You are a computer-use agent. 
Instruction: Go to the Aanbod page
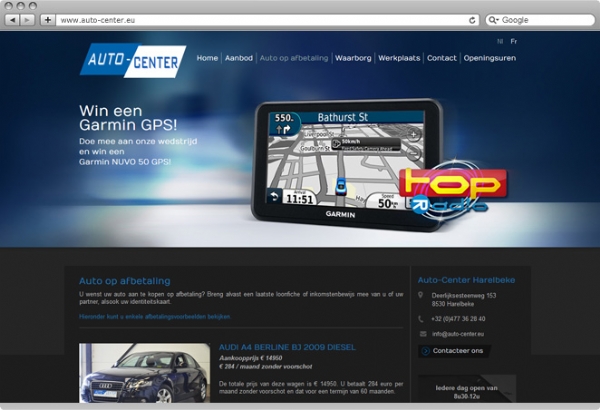(x=238, y=58)
